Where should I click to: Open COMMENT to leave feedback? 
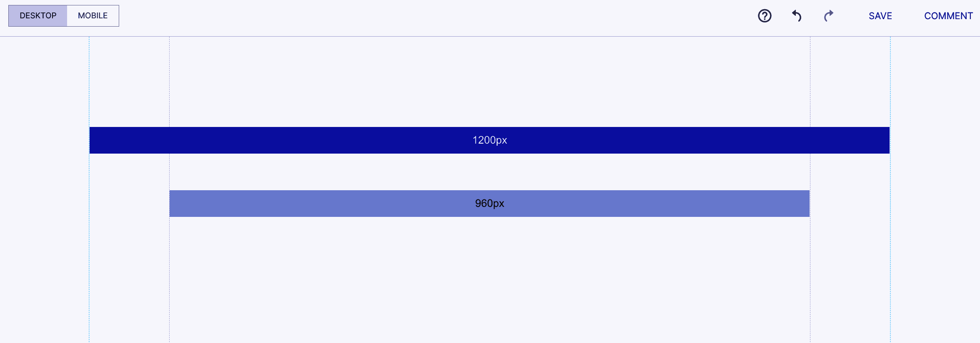tap(948, 15)
